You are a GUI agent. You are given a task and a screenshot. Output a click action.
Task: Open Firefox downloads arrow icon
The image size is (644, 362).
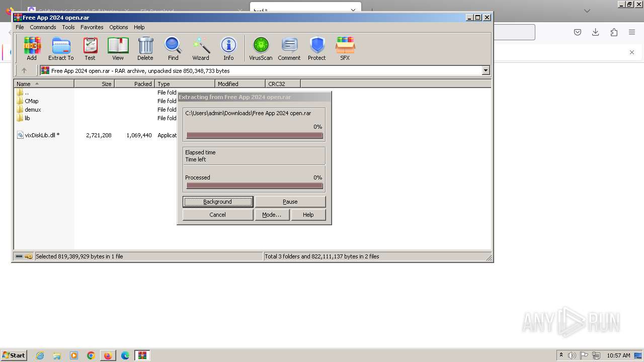pos(596,32)
